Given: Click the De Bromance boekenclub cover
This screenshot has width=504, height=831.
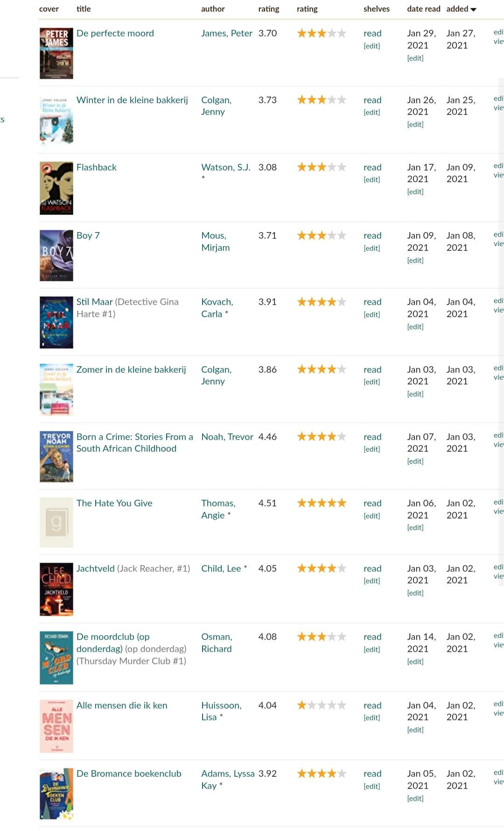Looking at the screenshot, I should click(x=56, y=794).
